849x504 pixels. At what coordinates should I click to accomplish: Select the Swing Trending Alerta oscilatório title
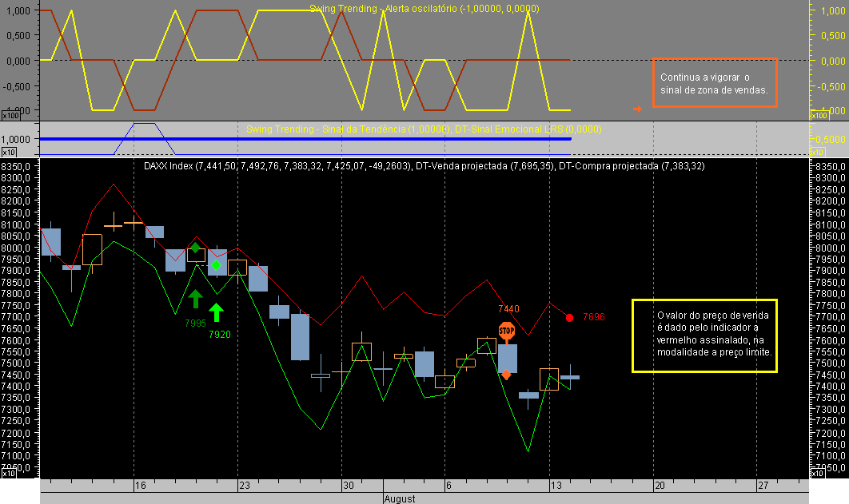tap(424, 7)
